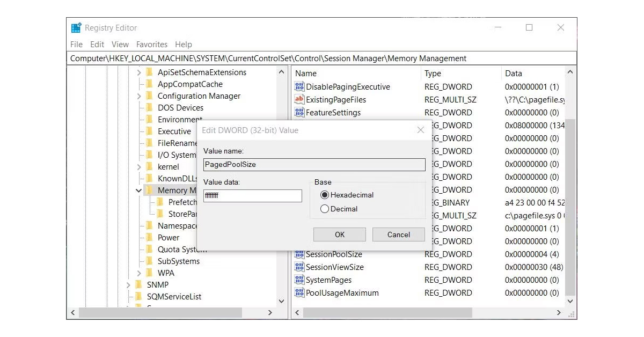
Task: Collapse the Memory Management tree node
Action: click(138, 190)
